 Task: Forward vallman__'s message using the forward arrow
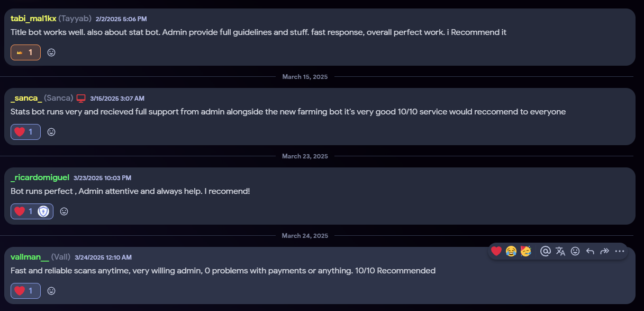(x=605, y=251)
